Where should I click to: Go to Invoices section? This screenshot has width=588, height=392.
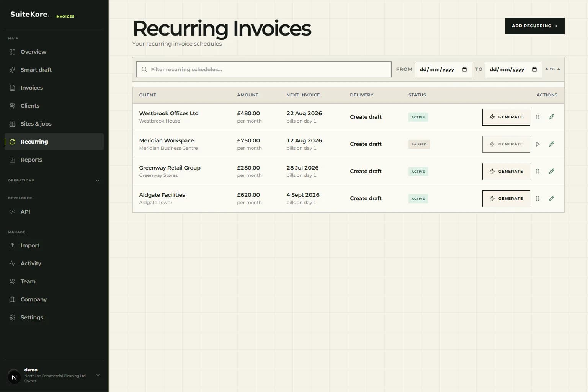click(54, 88)
